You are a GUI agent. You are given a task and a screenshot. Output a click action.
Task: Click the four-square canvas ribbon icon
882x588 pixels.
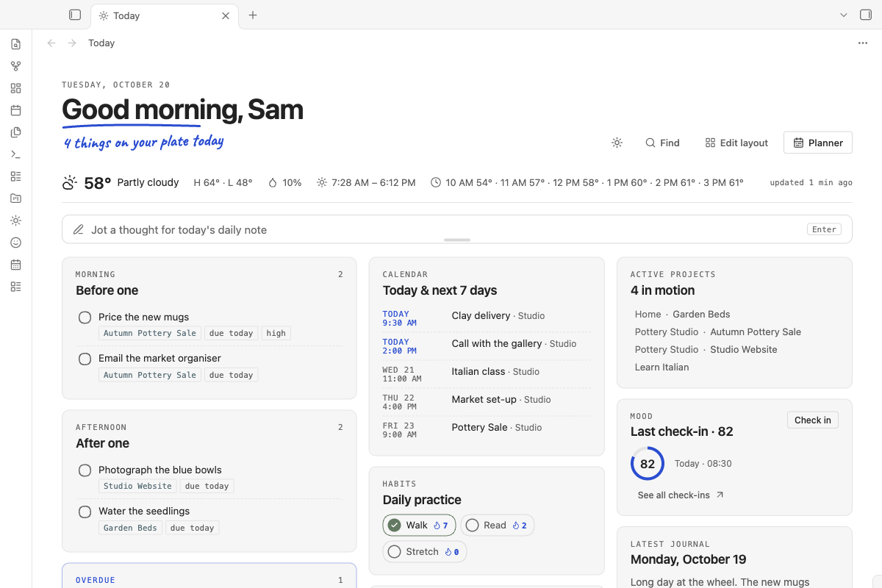point(16,88)
